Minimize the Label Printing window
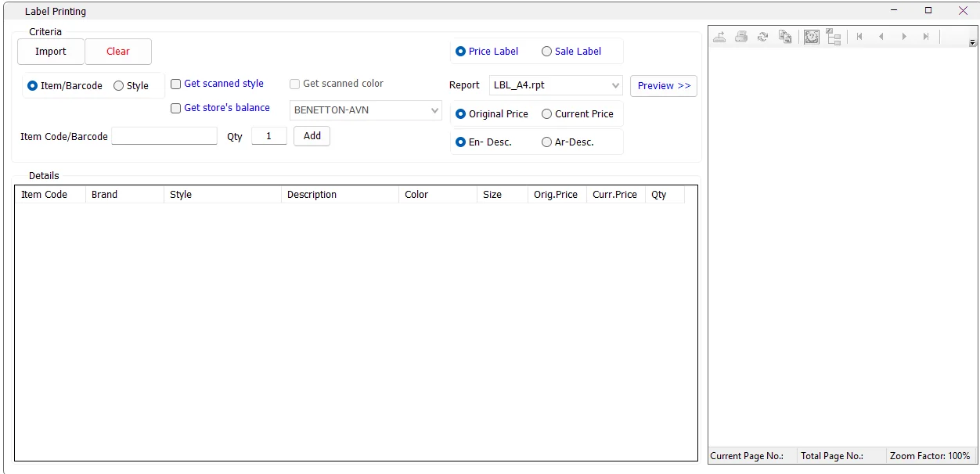This screenshot has height=474, width=980. (x=895, y=11)
